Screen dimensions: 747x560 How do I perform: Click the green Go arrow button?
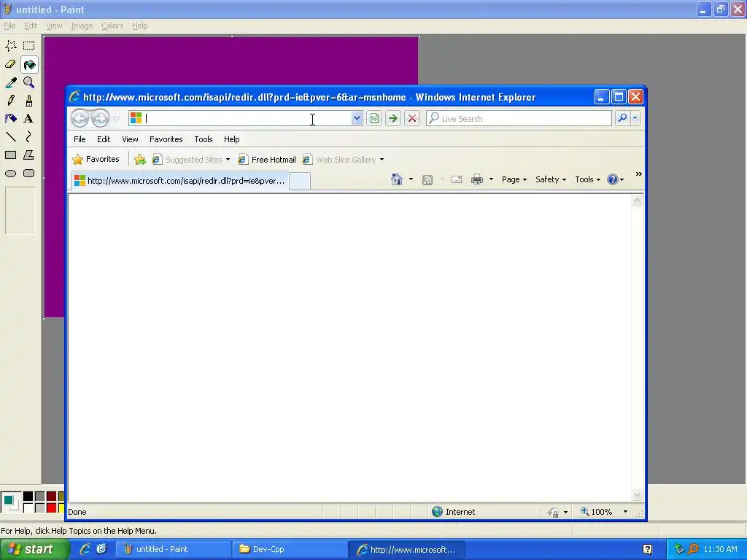393,119
